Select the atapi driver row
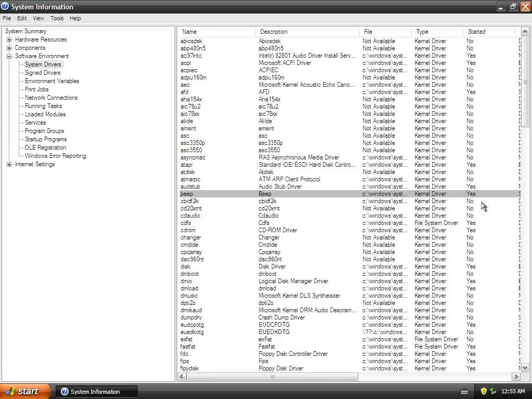This screenshot has height=399, width=532. click(350, 165)
